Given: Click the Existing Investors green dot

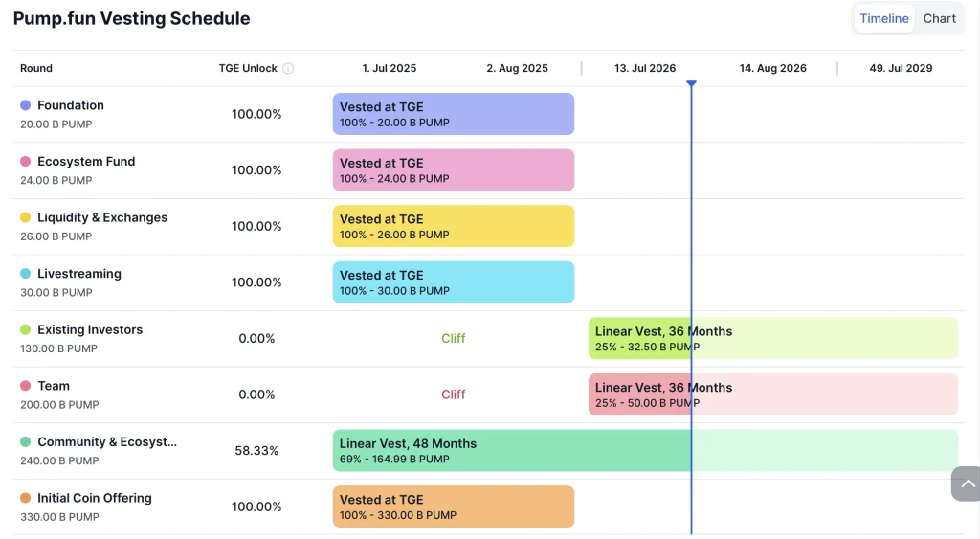Looking at the screenshot, I should [x=25, y=329].
